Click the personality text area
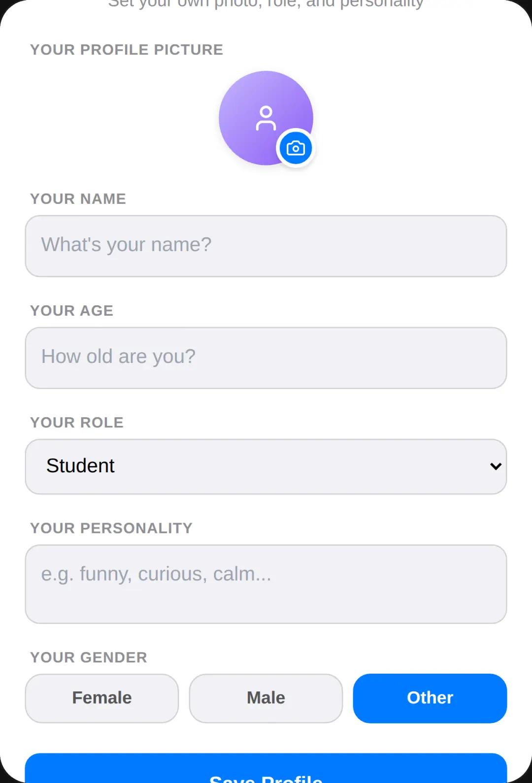This screenshot has width=532, height=783. 266,584
